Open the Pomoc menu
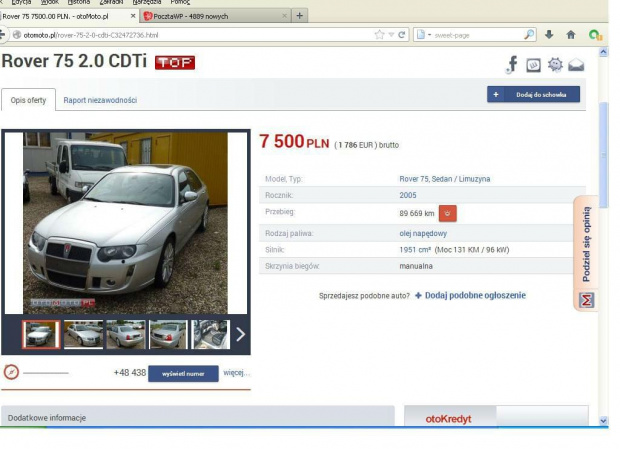 tap(180, 2)
